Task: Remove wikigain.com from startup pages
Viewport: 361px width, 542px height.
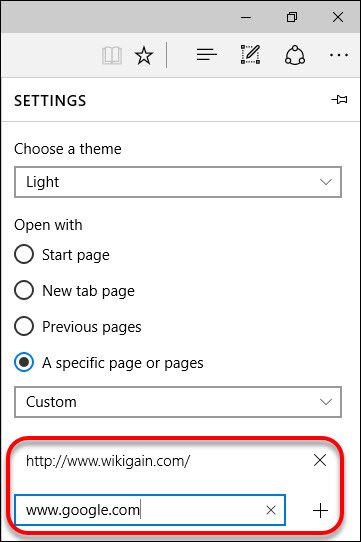Action: (x=320, y=460)
